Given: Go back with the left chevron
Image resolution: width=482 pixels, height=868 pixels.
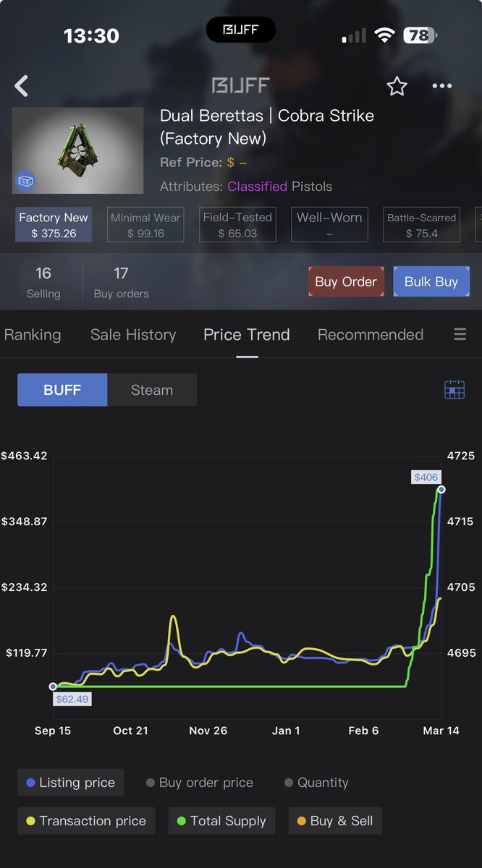Looking at the screenshot, I should click(x=22, y=87).
